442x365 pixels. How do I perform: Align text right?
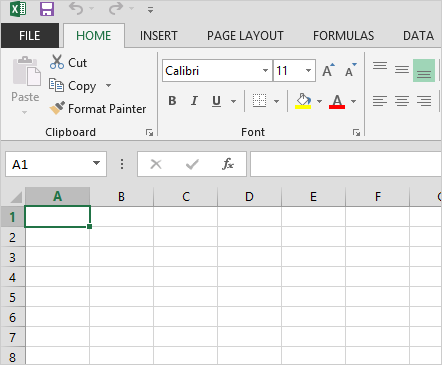tap(424, 101)
